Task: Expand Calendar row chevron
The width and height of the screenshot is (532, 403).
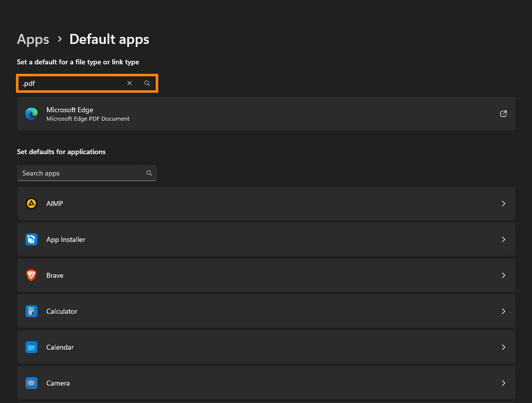Action: tap(504, 347)
